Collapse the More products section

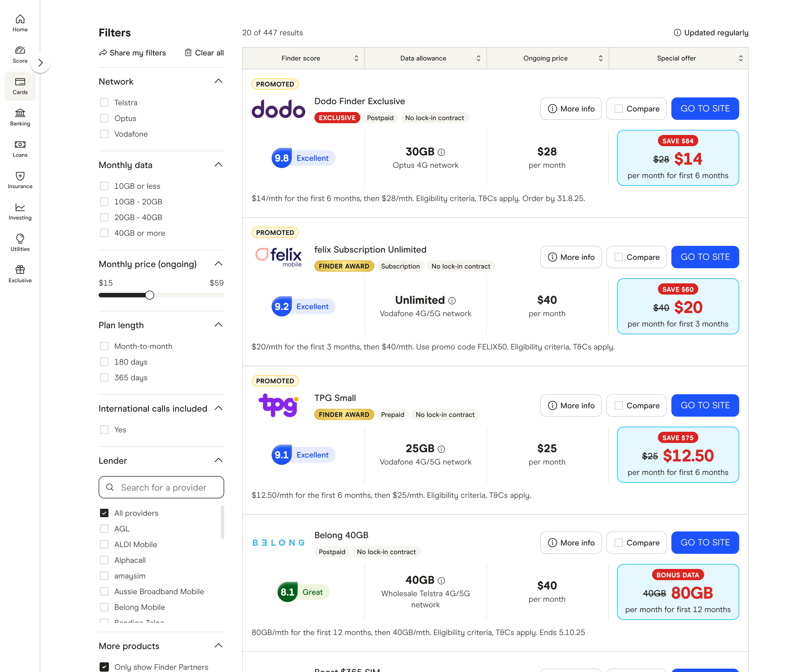pos(219,645)
